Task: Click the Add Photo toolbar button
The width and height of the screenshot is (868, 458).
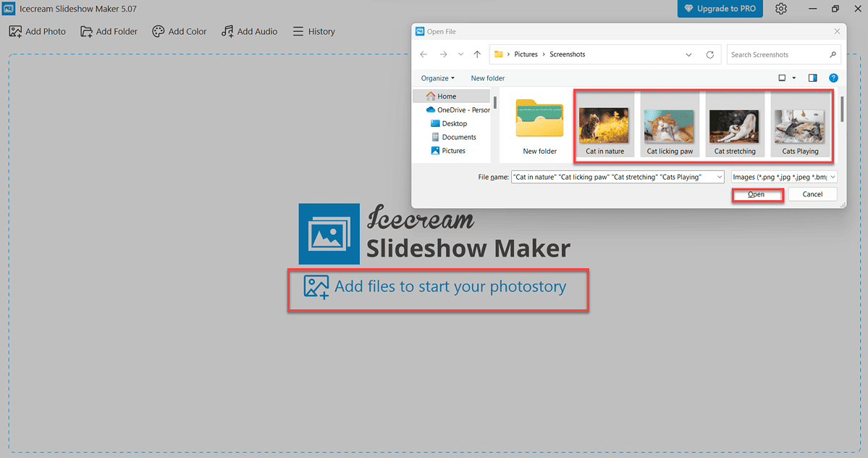Action: click(38, 32)
